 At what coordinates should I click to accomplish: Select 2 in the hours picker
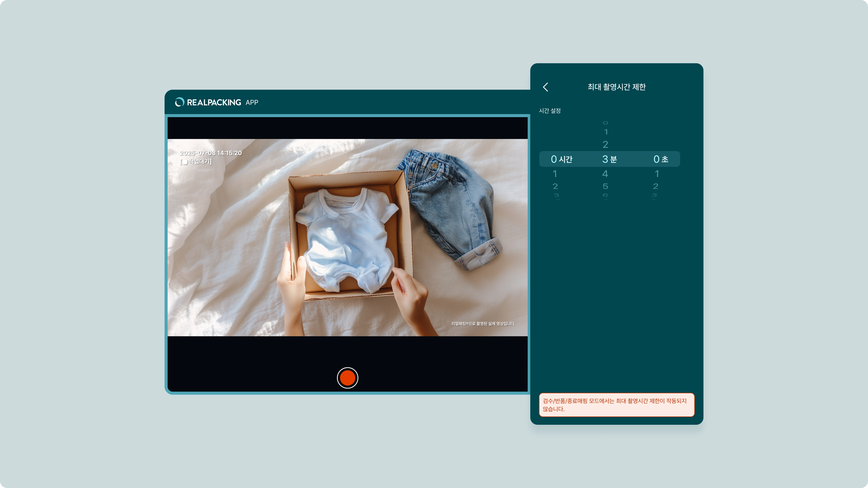click(555, 186)
